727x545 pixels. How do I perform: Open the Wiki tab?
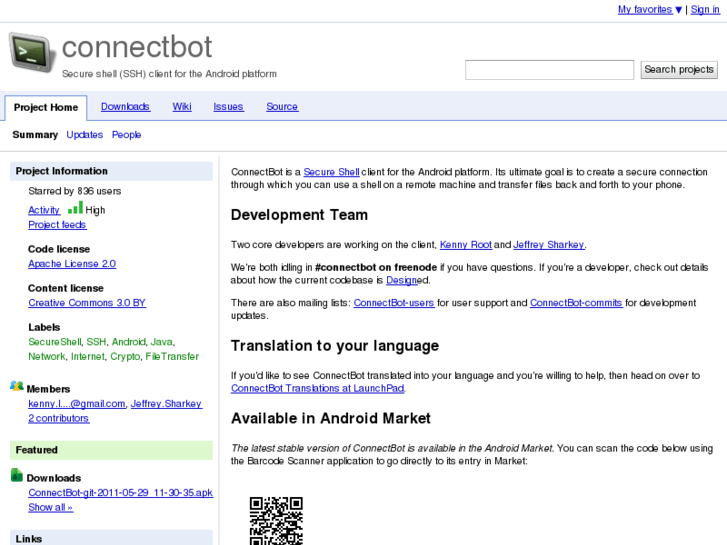click(182, 107)
